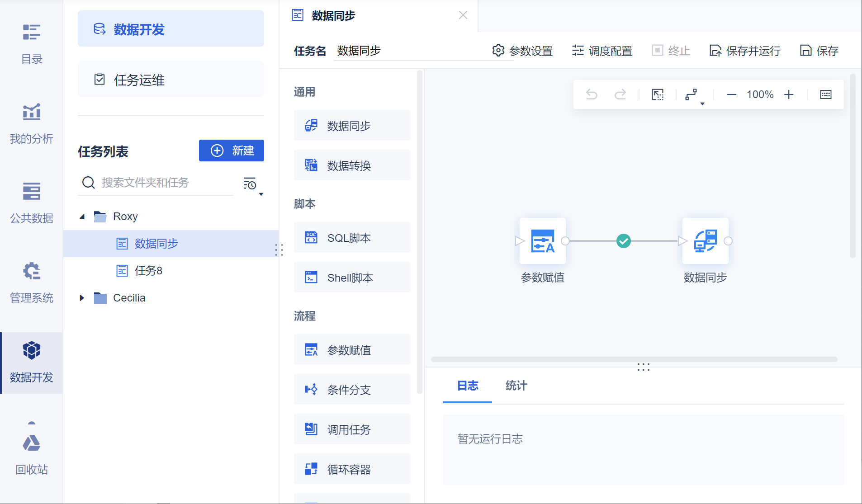Open the 回收站 recycle bin sidebar icon
The height and width of the screenshot is (504, 862).
click(32, 450)
